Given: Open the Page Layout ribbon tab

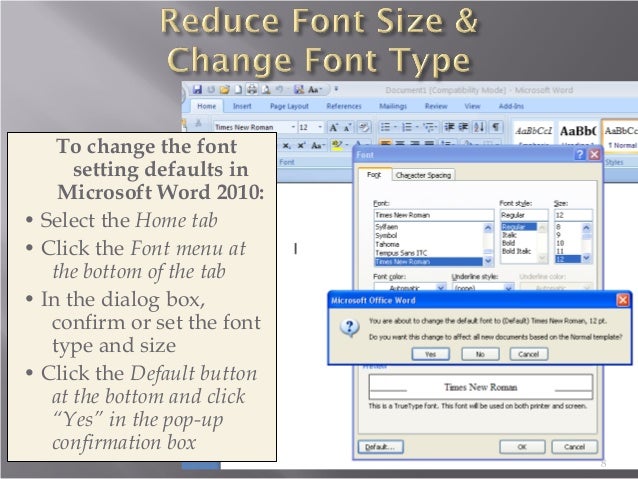Looking at the screenshot, I should pyautogui.click(x=289, y=106).
